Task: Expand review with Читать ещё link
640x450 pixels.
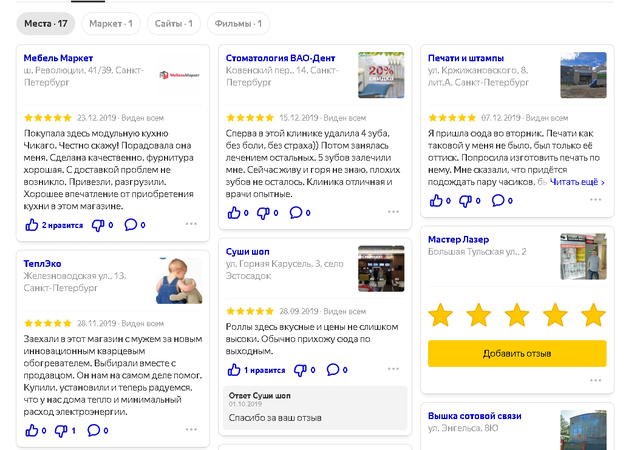Action: [x=577, y=182]
